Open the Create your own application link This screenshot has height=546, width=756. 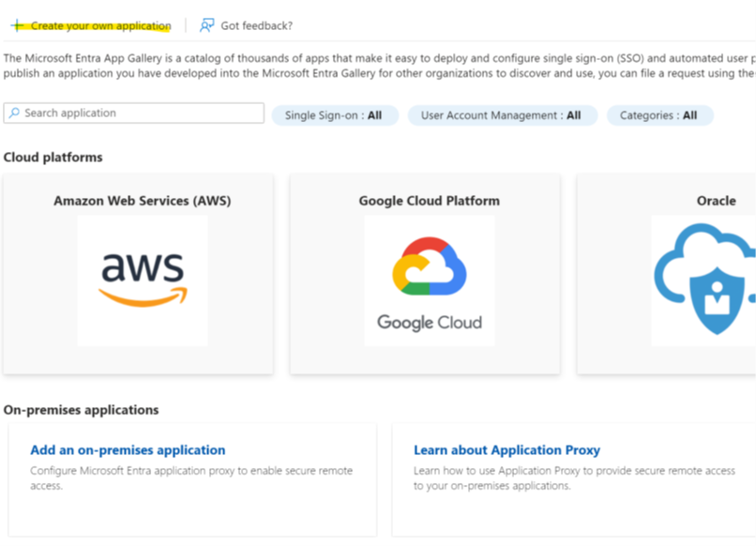pyautogui.click(x=100, y=25)
